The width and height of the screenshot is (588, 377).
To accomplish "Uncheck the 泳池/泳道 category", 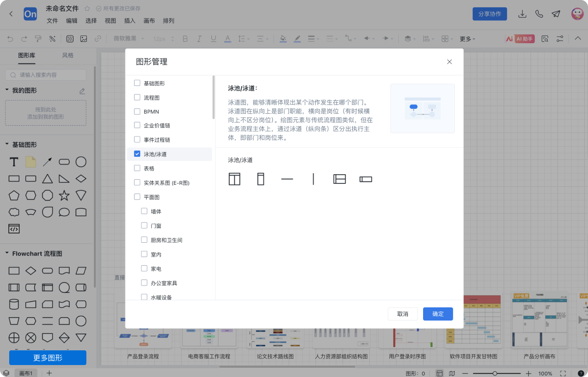I will tap(136, 154).
